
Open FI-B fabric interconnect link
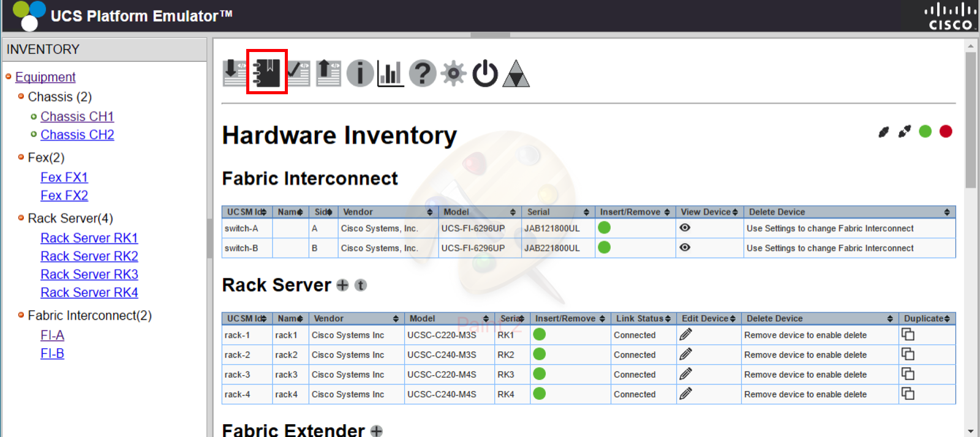coord(52,354)
